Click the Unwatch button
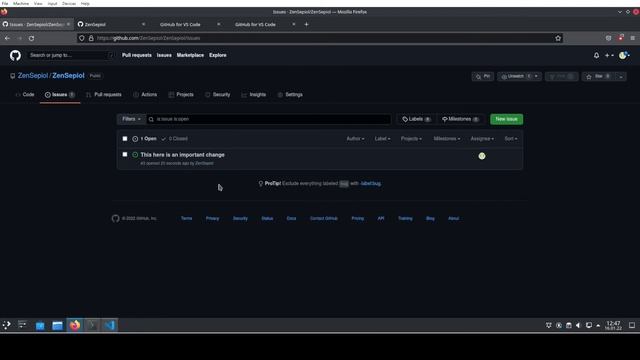Image resolution: width=640 pixels, height=360 pixels. click(x=516, y=76)
